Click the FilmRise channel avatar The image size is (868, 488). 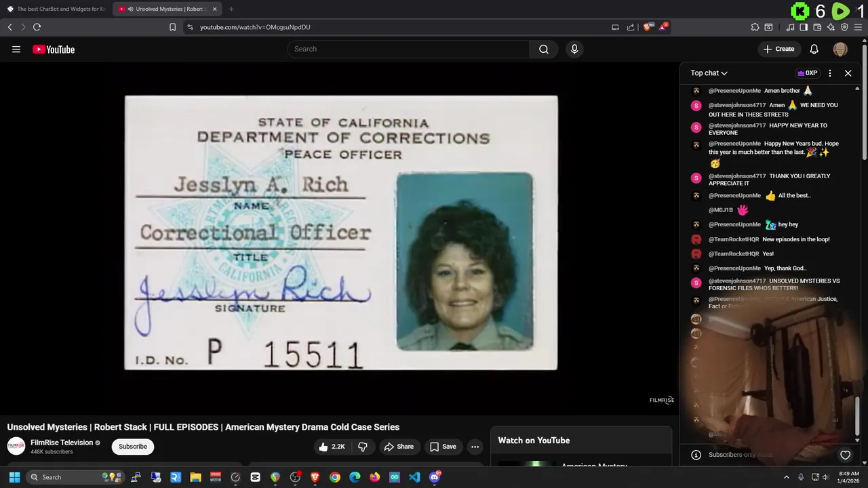pyautogui.click(x=16, y=446)
